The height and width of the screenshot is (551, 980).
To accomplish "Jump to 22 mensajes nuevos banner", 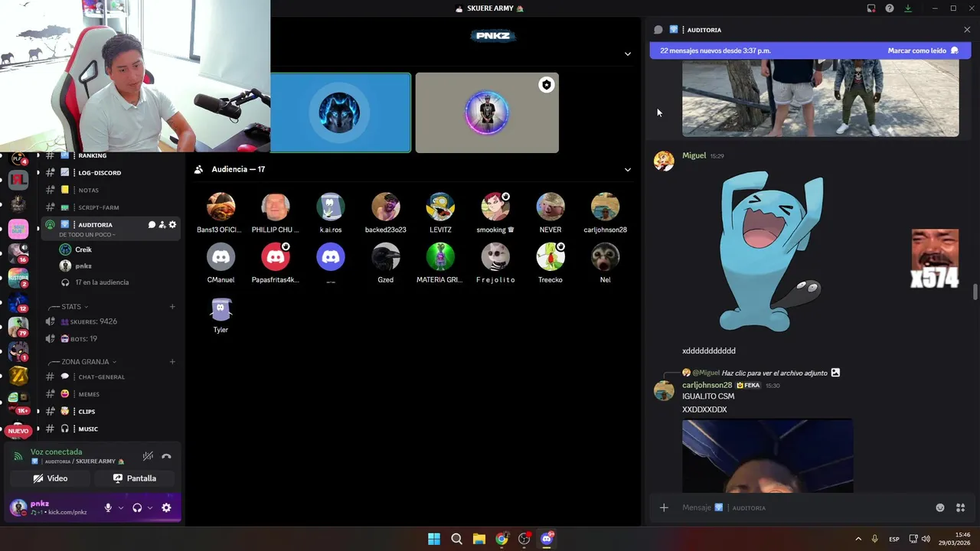I will pyautogui.click(x=715, y=51).
